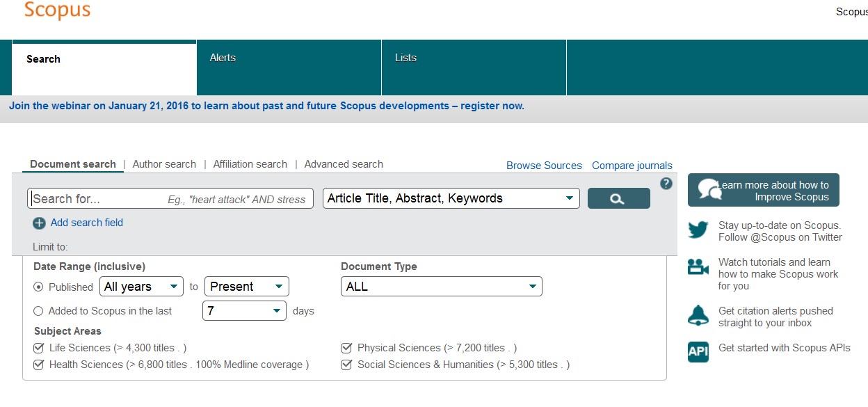Open the Document Type ALL dropdown
This screenshot has height=407, width=868.
point(442,287)
